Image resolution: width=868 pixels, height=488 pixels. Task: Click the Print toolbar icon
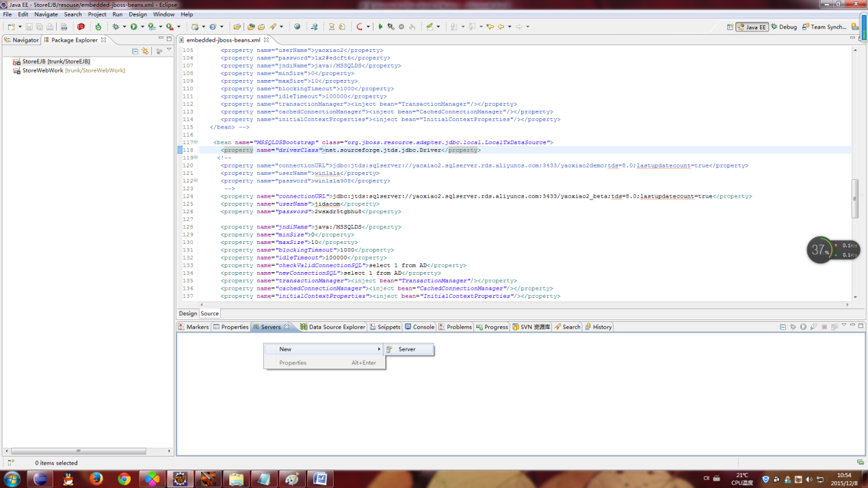coord(50,27)
